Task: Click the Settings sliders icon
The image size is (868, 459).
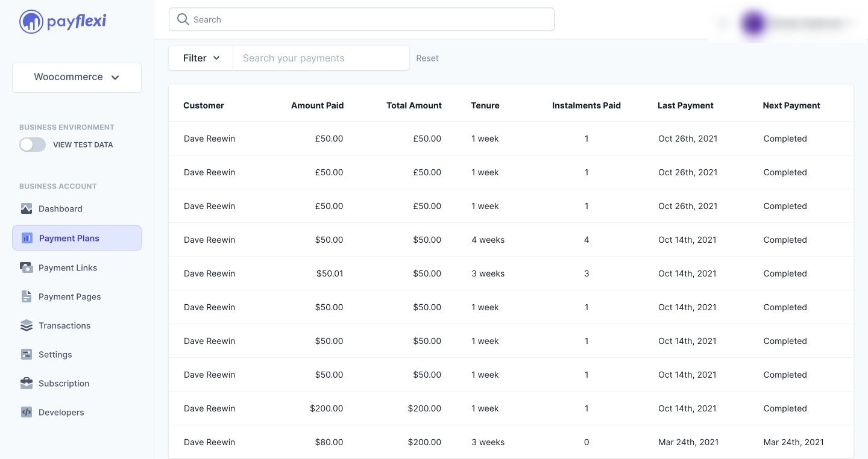Action: (27, 354)
